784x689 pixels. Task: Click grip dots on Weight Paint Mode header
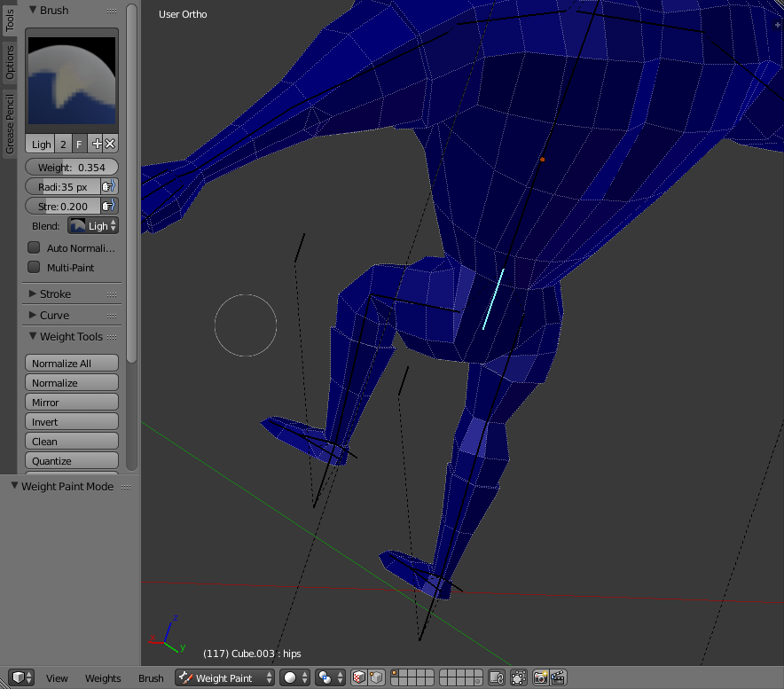click(x=126, y=487)
